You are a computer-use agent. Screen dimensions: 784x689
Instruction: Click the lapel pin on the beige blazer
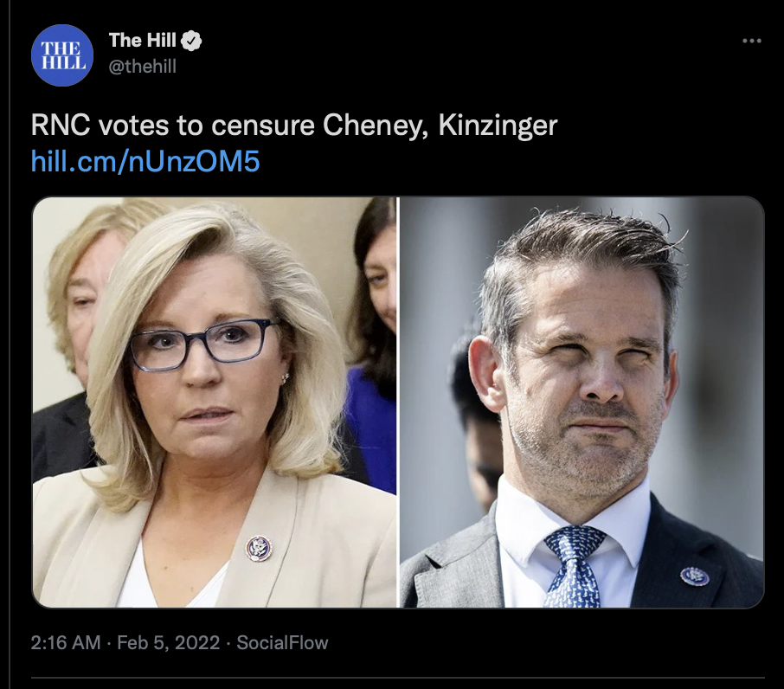(259, 548)
